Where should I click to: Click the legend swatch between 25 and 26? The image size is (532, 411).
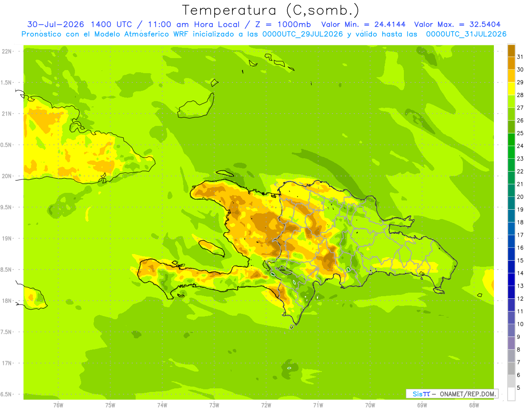click(511, 127)
